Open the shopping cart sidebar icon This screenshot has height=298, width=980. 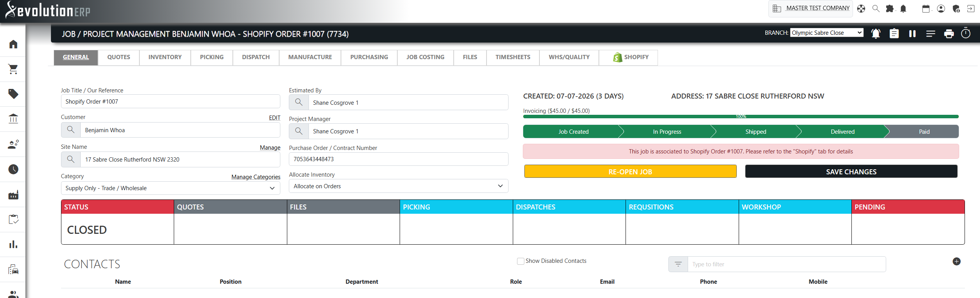pyautogui.click(x=13, y=69)
